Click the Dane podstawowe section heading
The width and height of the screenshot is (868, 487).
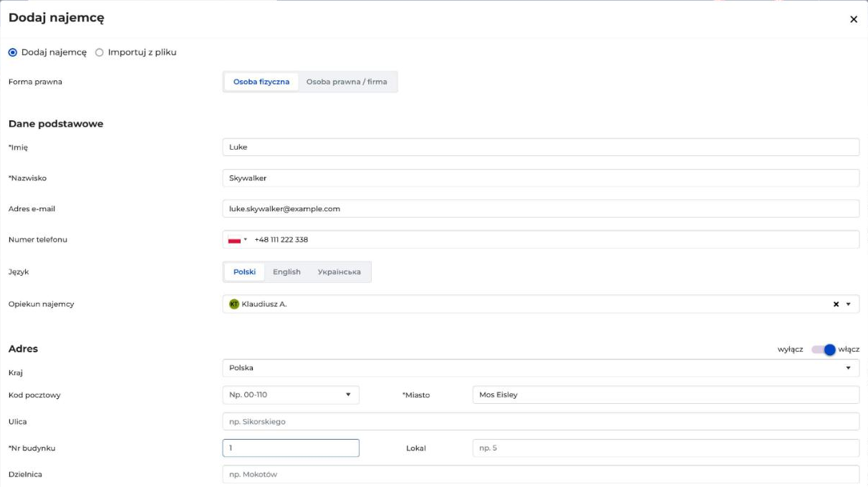pyautogui.click(x=56, y=124)
